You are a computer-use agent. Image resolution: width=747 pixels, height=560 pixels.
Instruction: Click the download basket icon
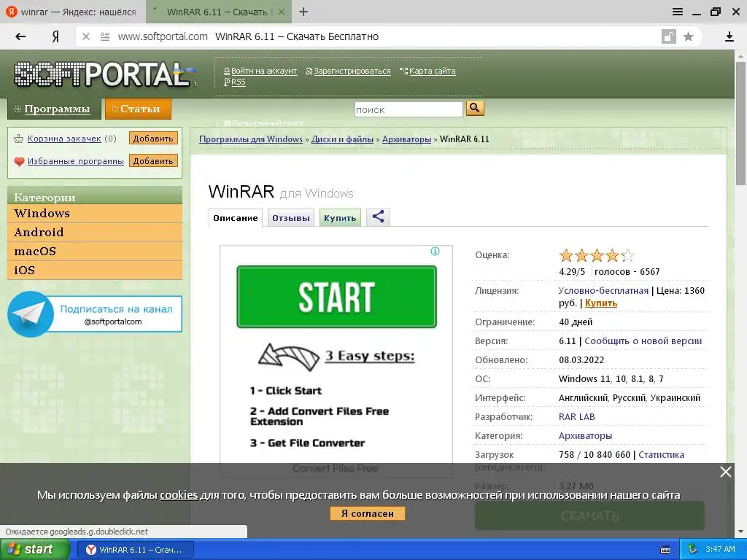(x=18, y=139)
